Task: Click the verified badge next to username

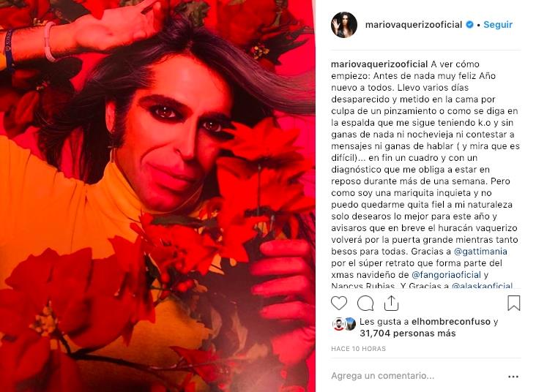Action: [469, 25]
